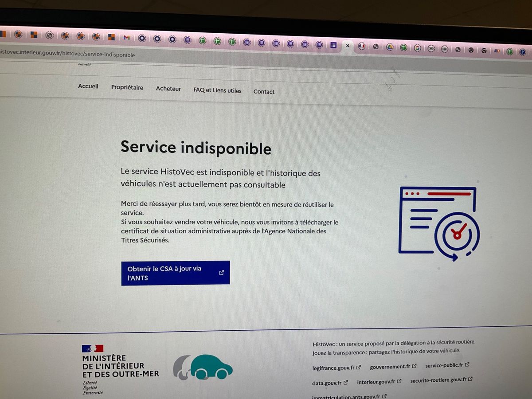Click the "Service indisponible" heading
Viewport: 532px width, 399px height.
(x=196, y=148)
